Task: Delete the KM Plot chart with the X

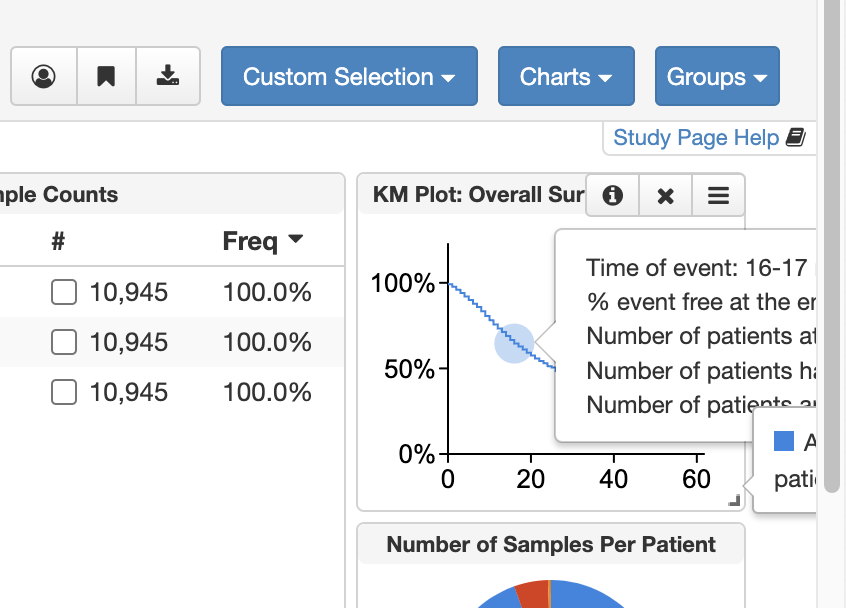Action: [x=665, y=195]
